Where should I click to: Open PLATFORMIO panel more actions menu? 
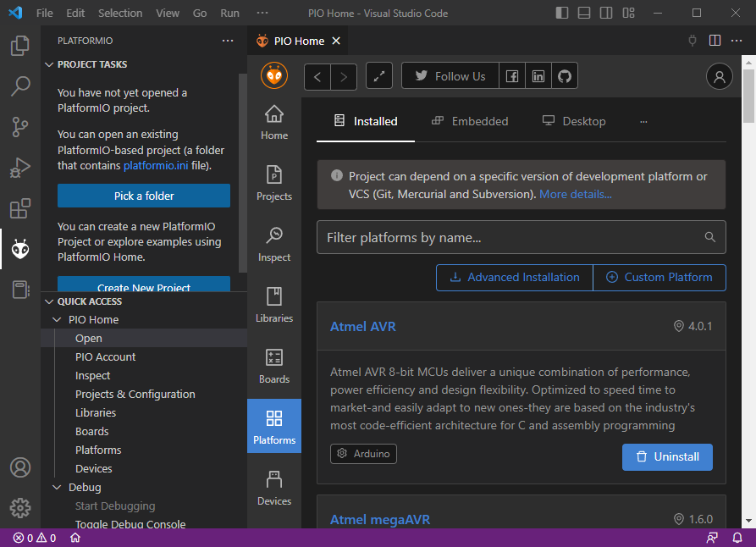tap(228, 41)
